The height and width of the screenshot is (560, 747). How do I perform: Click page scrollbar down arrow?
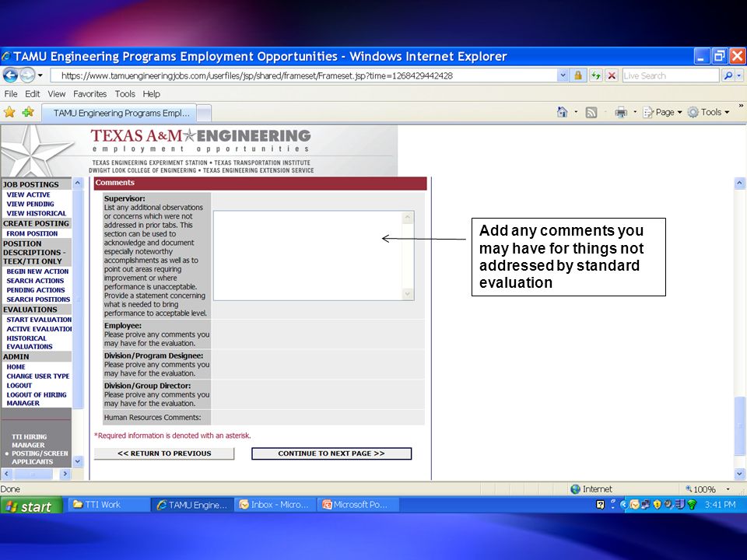pos(739,474)
